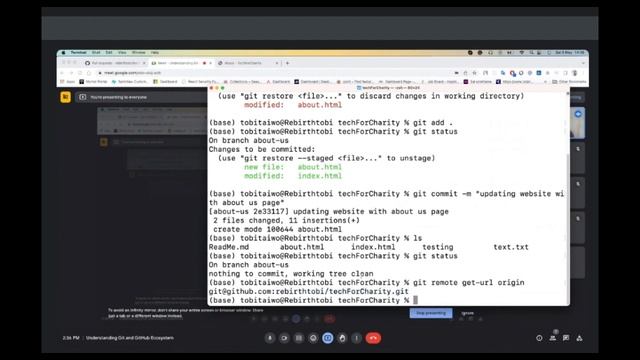
Task: Click the git@github.com:rebirthtobi/techForCharity.git text
Action: pos(309,291)
